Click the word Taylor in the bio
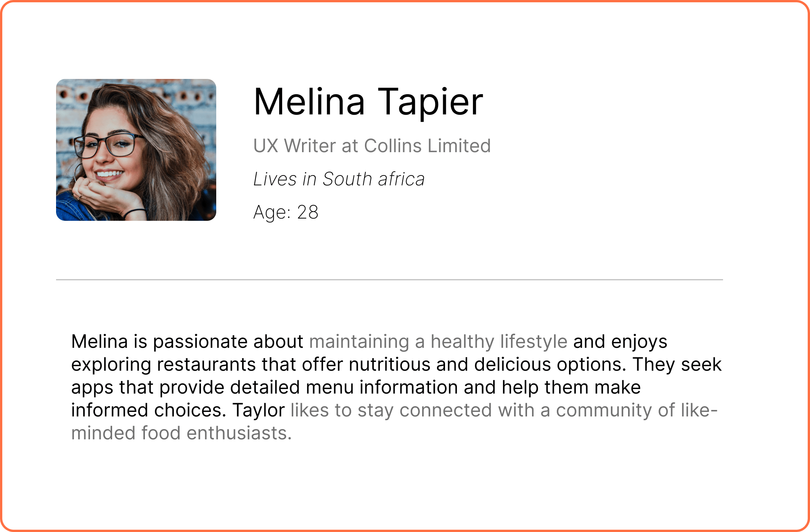 [x=259, y=410]
